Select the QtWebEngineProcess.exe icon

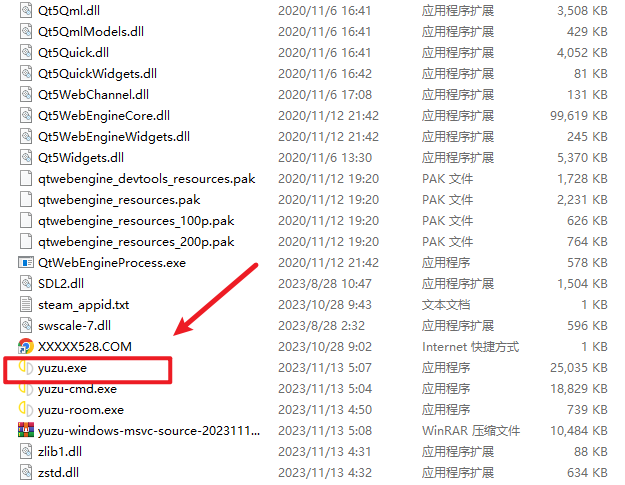[x=26, y=263]
